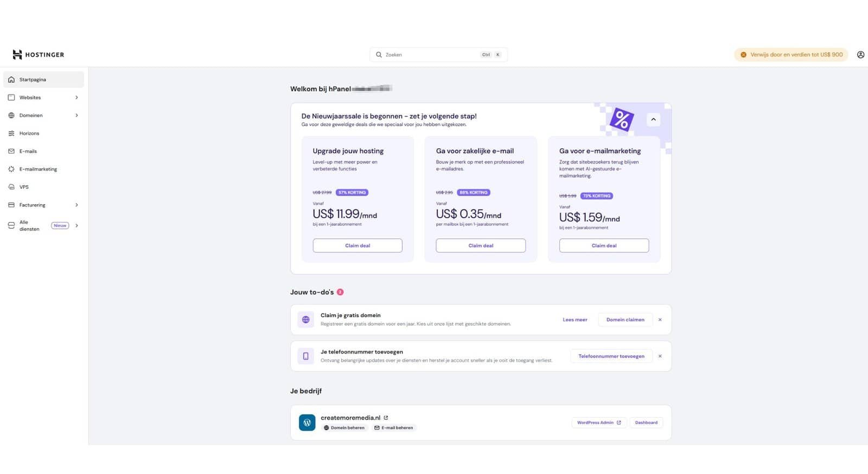Open the referral banner Verwijs door en verdien

(x=791, y=55)
